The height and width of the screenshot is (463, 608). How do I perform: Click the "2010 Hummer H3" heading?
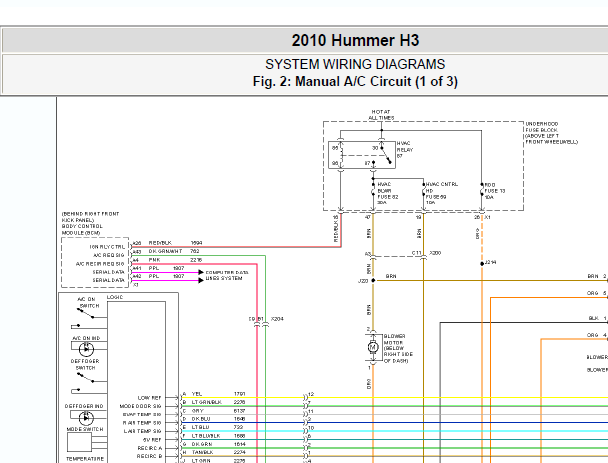click(x=355, y=40)
